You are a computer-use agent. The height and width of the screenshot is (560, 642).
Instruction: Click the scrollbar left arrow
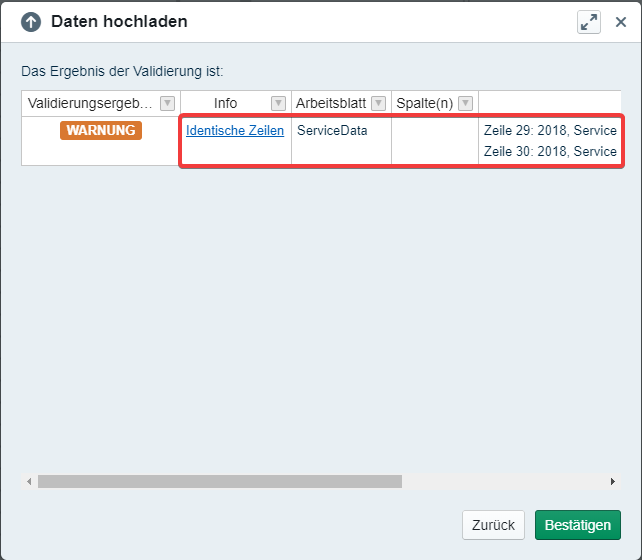click(x=29, y=482)
